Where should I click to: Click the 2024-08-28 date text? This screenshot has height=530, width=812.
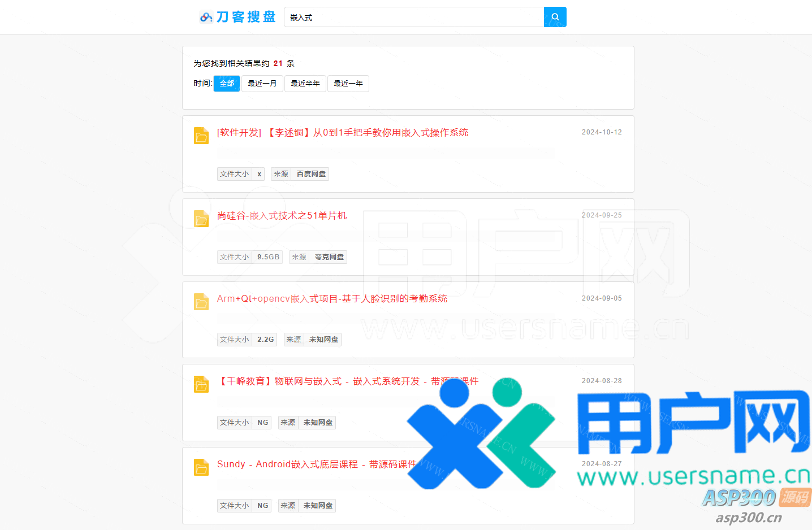tap(602, 381)
